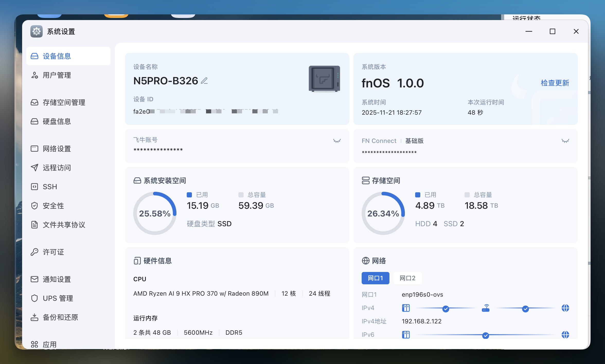Open 备份和还原 settings page
This screenshot has height=364, width=605.
click(60, 317)
